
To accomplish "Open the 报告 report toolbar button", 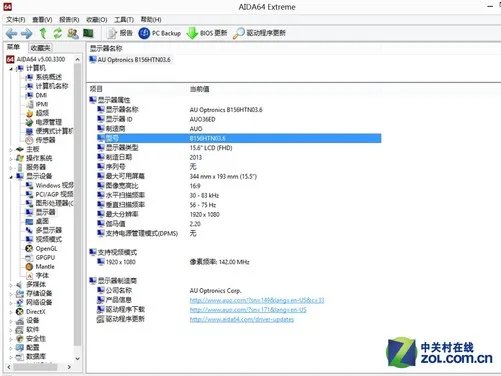I will pyautogui.click(x=119, y=33).
